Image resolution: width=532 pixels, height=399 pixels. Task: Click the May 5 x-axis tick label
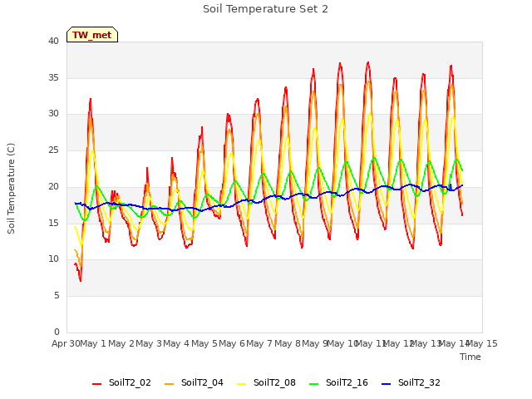(204, 343)
